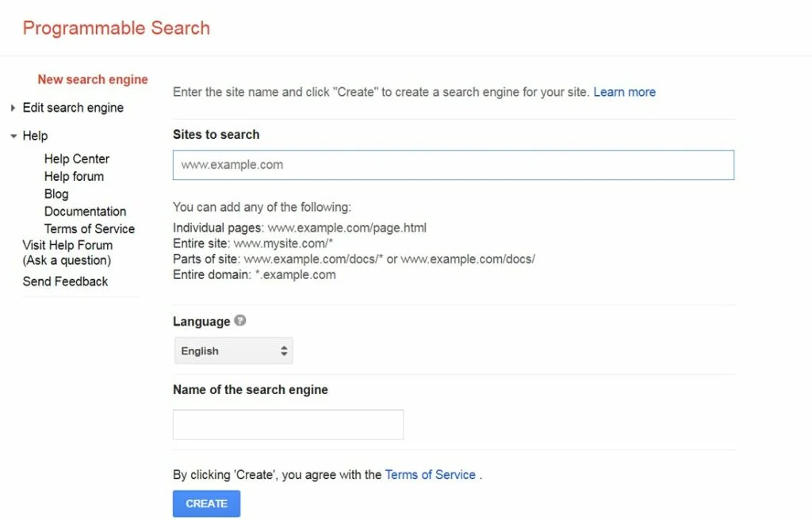
Task: Click the Sites to search input field
Action: click(x=453, y=165)
